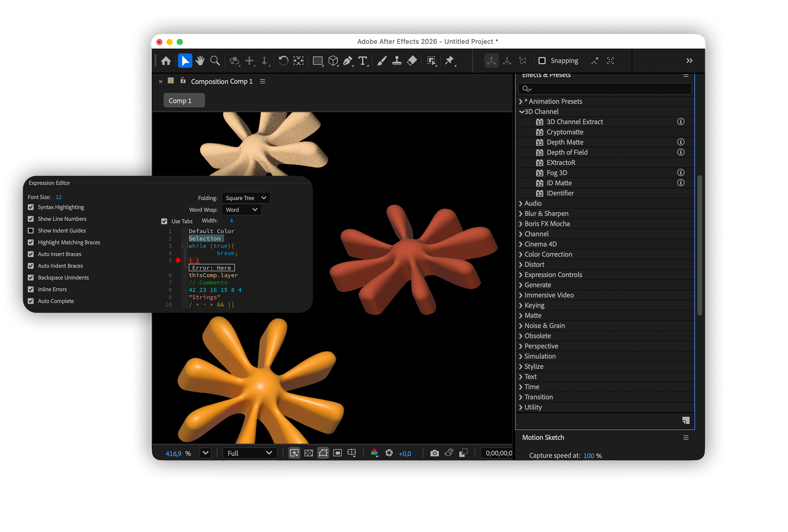
Task: Open the Composition panel menu
Action: click(x=262, y=81)
